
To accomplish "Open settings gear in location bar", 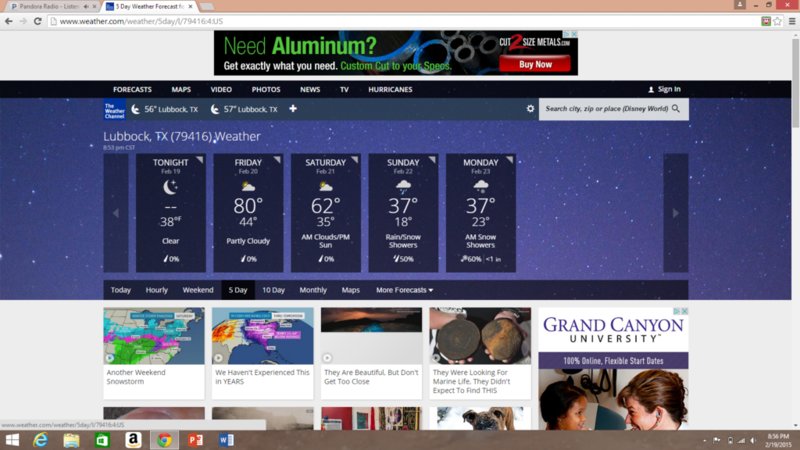I will tap(530, 109).
